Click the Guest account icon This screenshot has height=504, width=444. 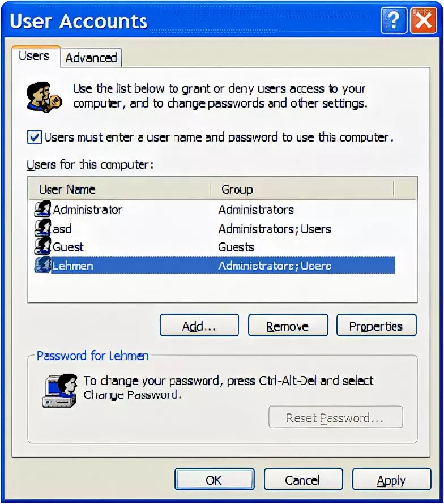pyautogui.click(x=43, y=246)
